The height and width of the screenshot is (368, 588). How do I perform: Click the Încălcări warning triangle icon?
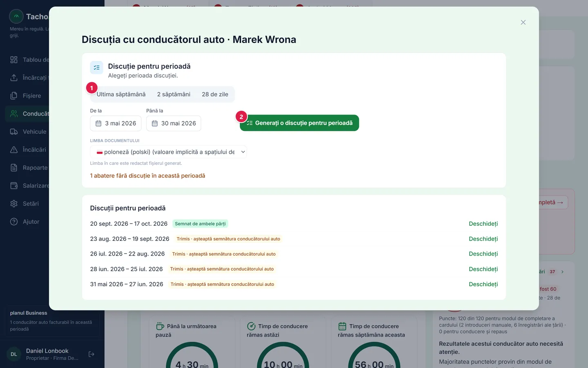tap(14, 150)
